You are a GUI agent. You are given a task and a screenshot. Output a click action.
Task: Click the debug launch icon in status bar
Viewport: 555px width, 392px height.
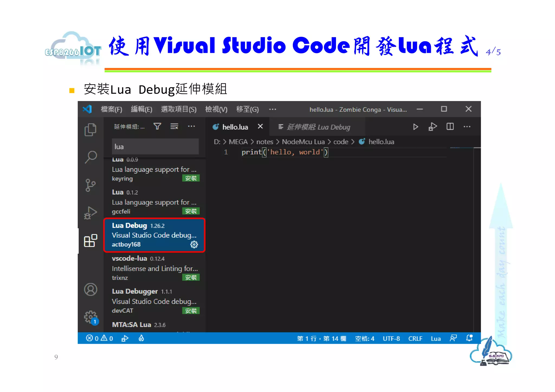point(125,338)
